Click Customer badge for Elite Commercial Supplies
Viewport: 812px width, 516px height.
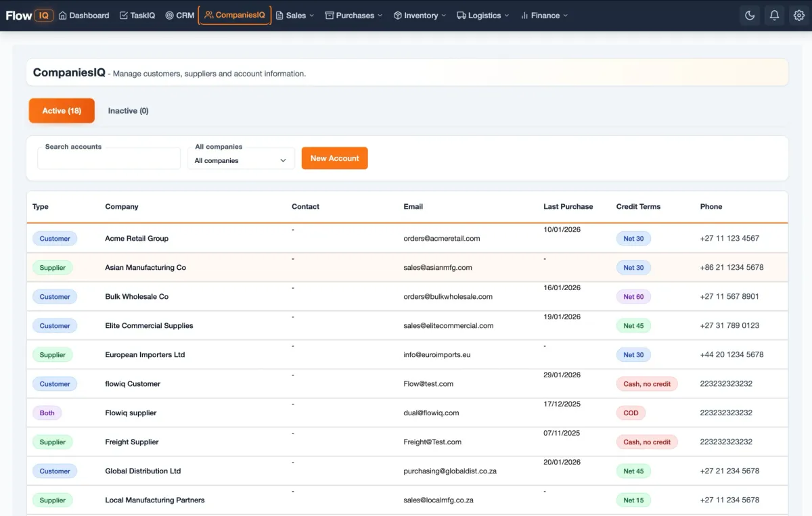pos(55,326)
